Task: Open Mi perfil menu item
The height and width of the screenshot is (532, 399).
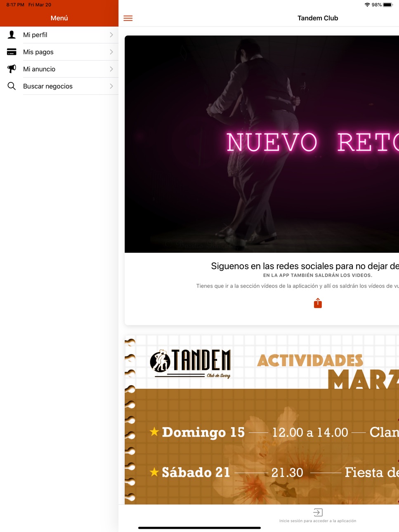Action: pyautogui.click(x=59, y=35)
